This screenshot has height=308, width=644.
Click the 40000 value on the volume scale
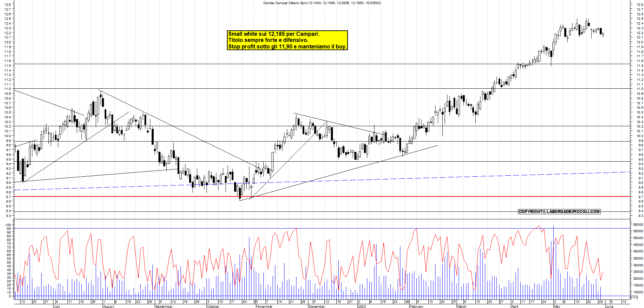click(x=638, y=251)
